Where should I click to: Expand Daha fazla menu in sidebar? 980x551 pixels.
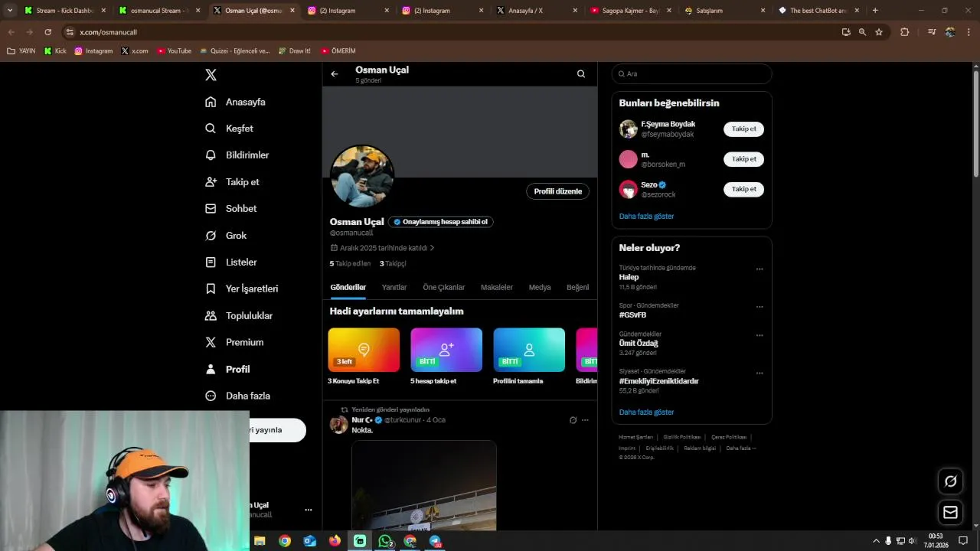point(238,396)
